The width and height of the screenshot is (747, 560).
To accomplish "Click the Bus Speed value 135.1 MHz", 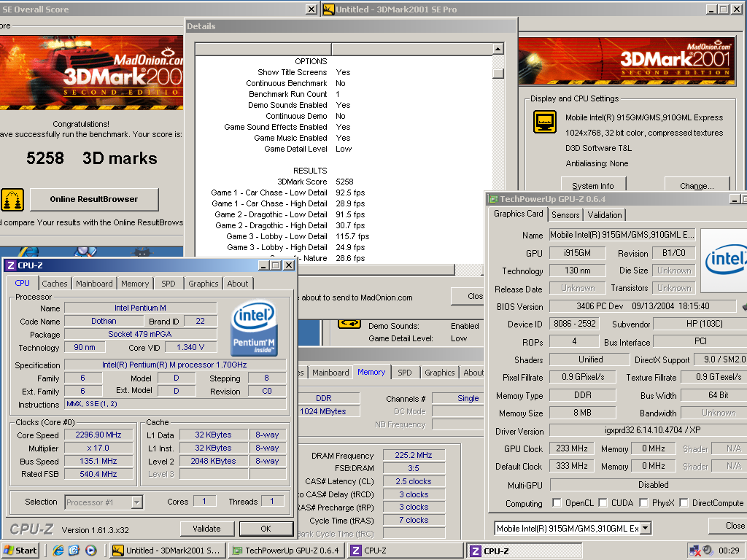I will point(98,461).
